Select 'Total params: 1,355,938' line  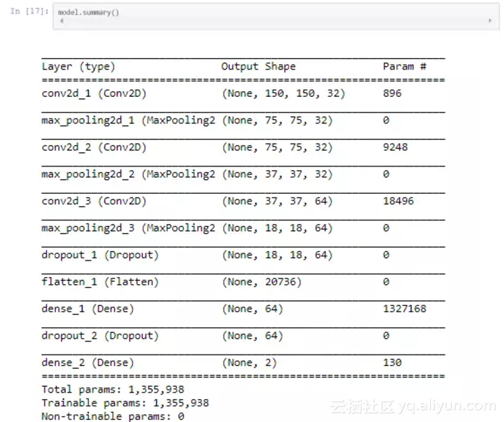pyautogui.click(x=113, y=390)
